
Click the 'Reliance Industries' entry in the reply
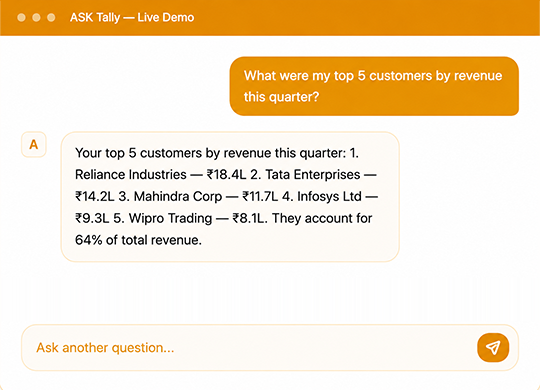pos(131,175)
